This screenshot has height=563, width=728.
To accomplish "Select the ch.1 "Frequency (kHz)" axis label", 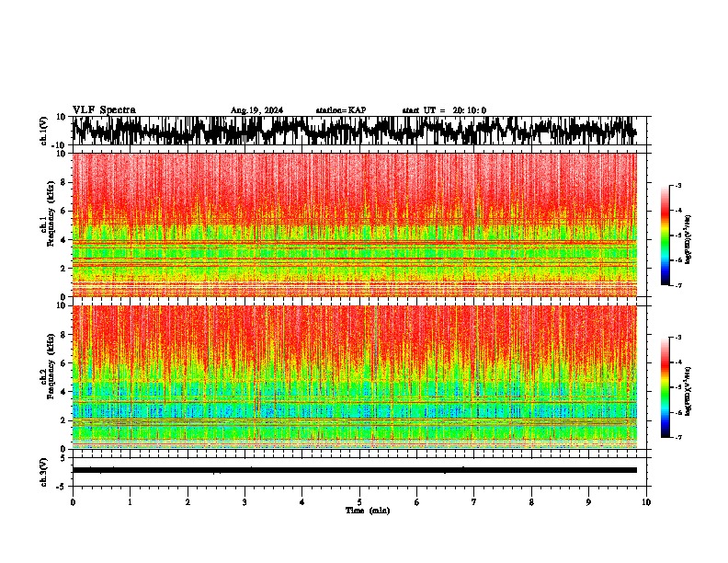I will tap(51, 213).
